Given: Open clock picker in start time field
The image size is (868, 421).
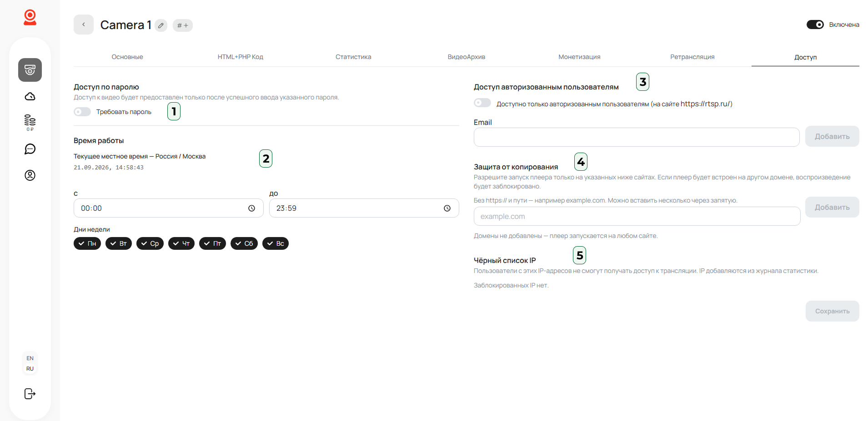Looking at the screenshot, I should [x=252, y=208].
